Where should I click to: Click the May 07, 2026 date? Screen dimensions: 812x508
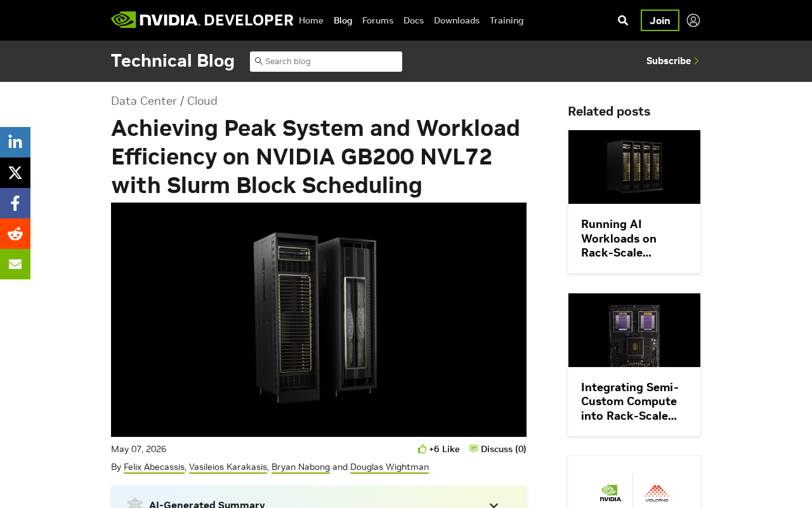click(x=139, y=449)
